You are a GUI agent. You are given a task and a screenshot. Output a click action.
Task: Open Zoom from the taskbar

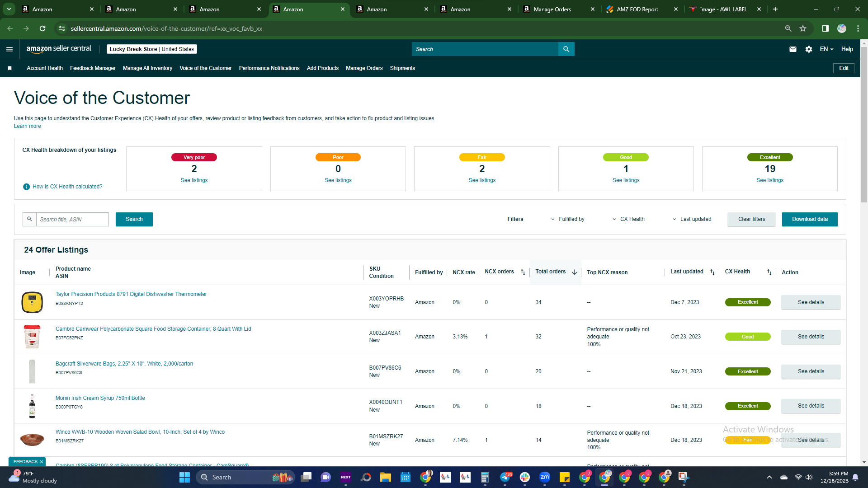point(545,477)
